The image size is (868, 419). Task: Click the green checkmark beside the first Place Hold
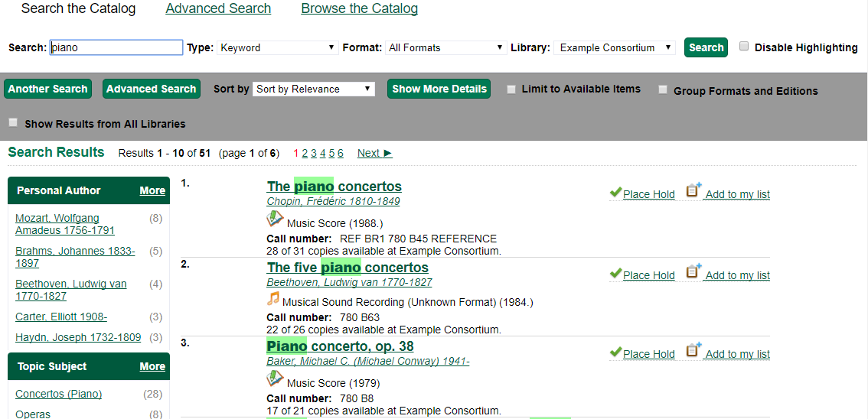(x=615, y=193)
